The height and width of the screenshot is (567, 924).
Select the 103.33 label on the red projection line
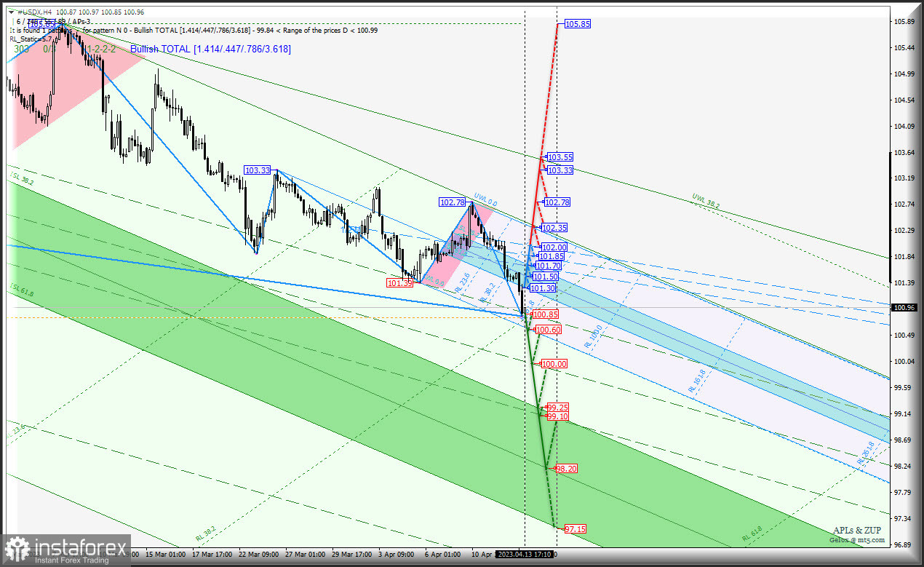pos(560,170)
